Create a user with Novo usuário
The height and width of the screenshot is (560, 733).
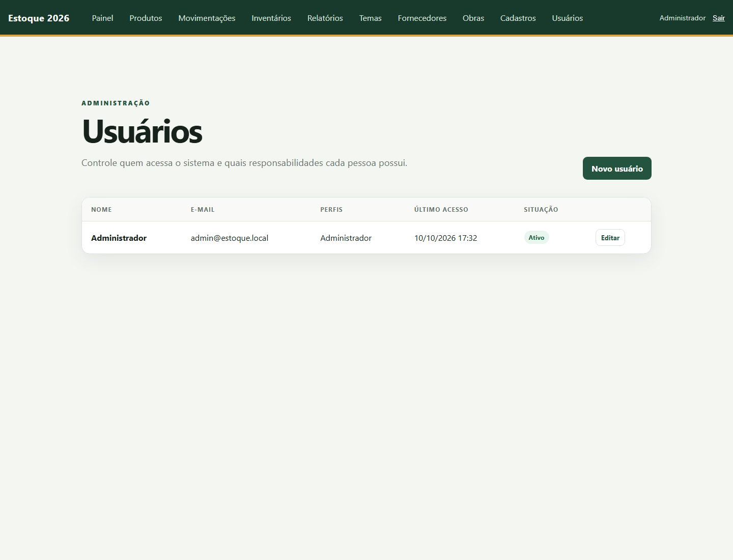(617, 168)
